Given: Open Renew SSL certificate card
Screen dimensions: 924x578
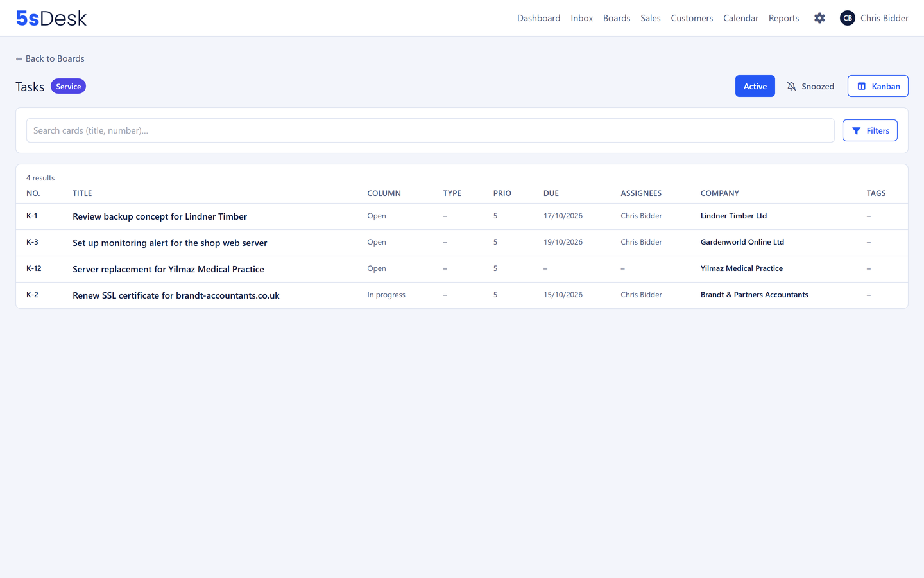Looking at the screenshot, I should tap(176, 295).
